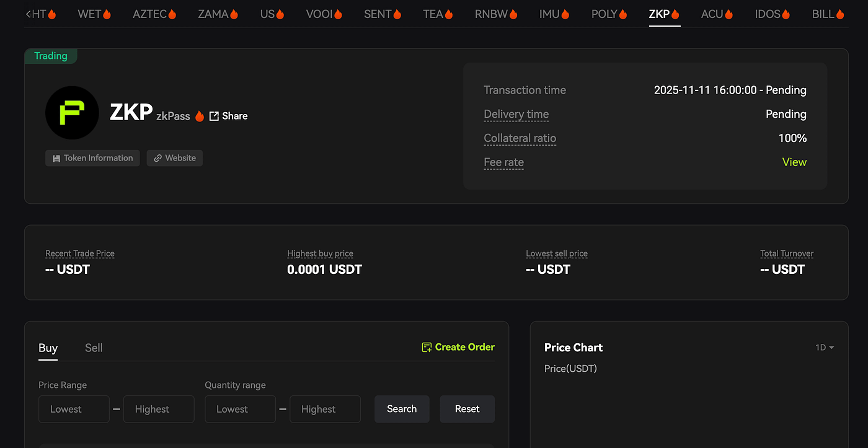Screen dimensions: 868x448
Task: Click the Highest quantity range input field
Action: pyautogui.click(x=325, y=409)
